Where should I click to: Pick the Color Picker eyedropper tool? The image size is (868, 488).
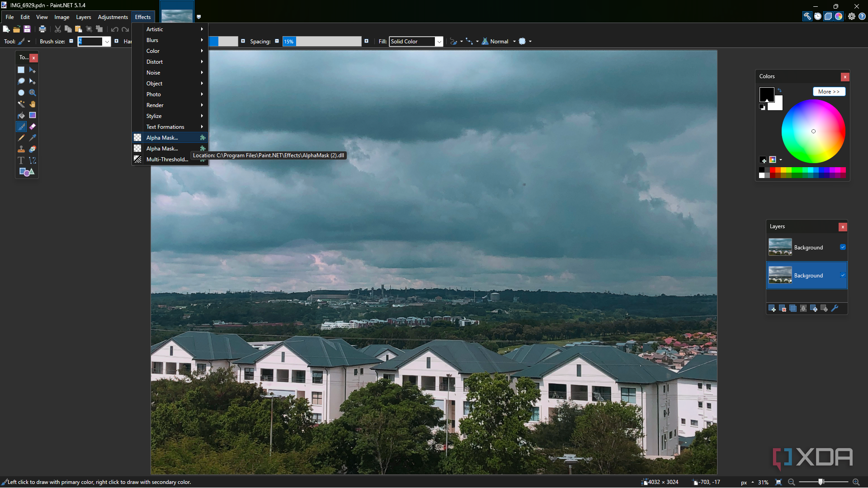point(33,138)
